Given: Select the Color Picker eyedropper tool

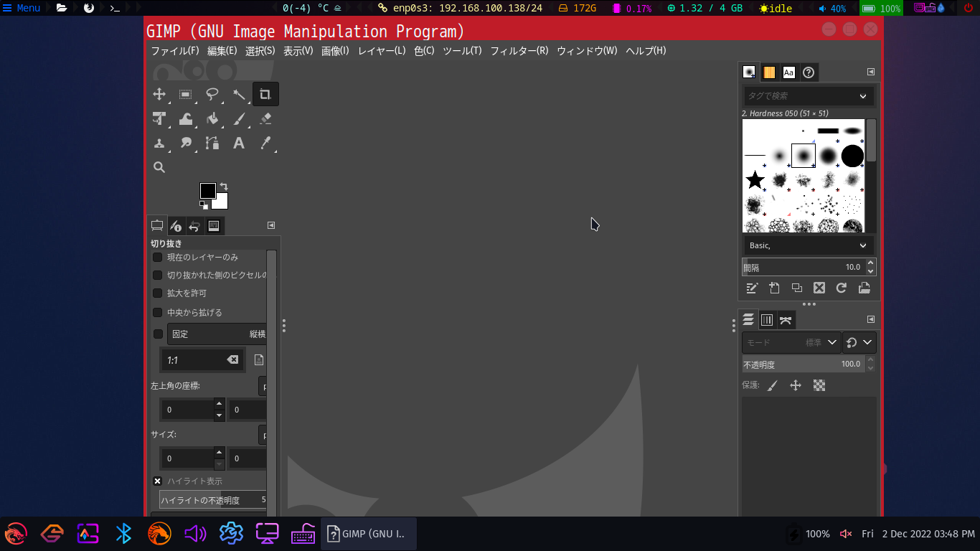Looking at the screenshot, I should click(x=265, y=143).
